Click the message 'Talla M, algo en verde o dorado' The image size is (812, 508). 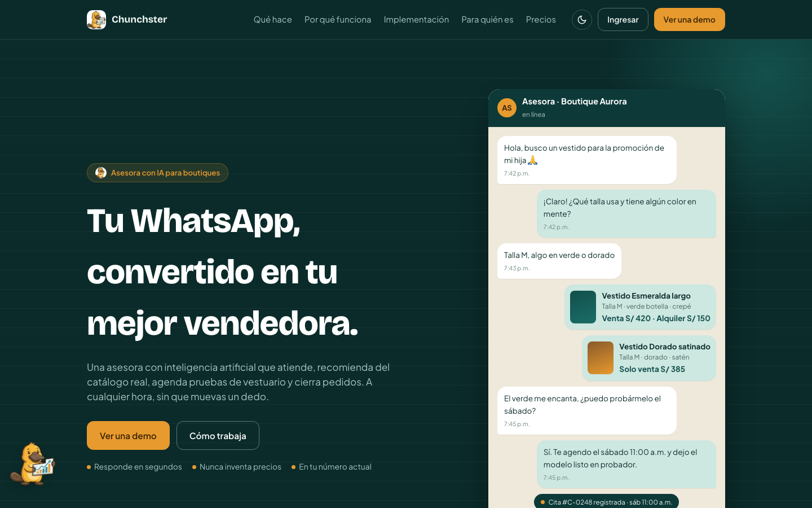click(x=559, y=261)
